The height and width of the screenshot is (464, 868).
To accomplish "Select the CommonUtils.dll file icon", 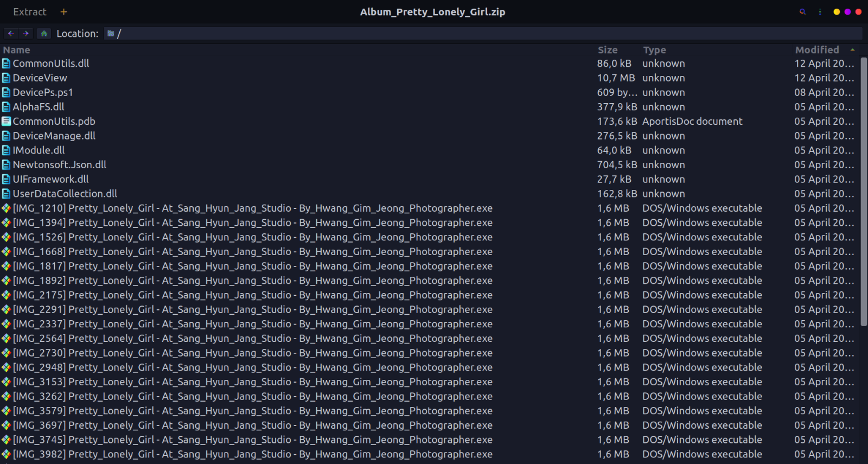I will [x=7, y=63].
